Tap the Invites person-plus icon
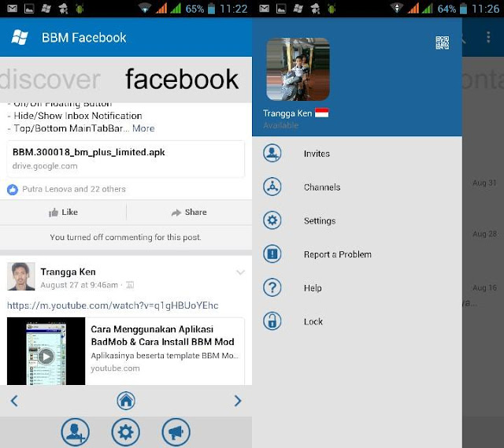Screen dimensions: 504x448 click(x=272, y=154)
